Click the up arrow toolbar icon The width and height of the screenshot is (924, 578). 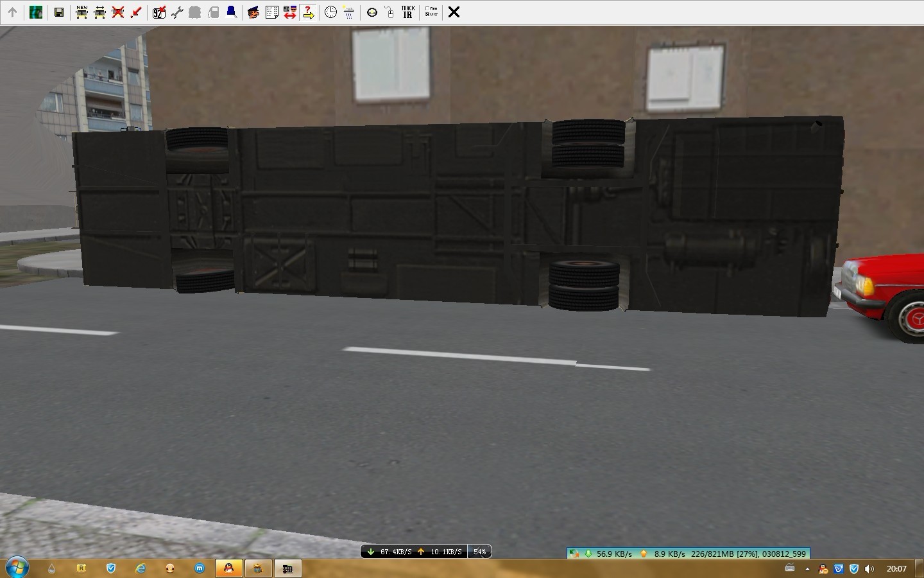click(12, 12)
